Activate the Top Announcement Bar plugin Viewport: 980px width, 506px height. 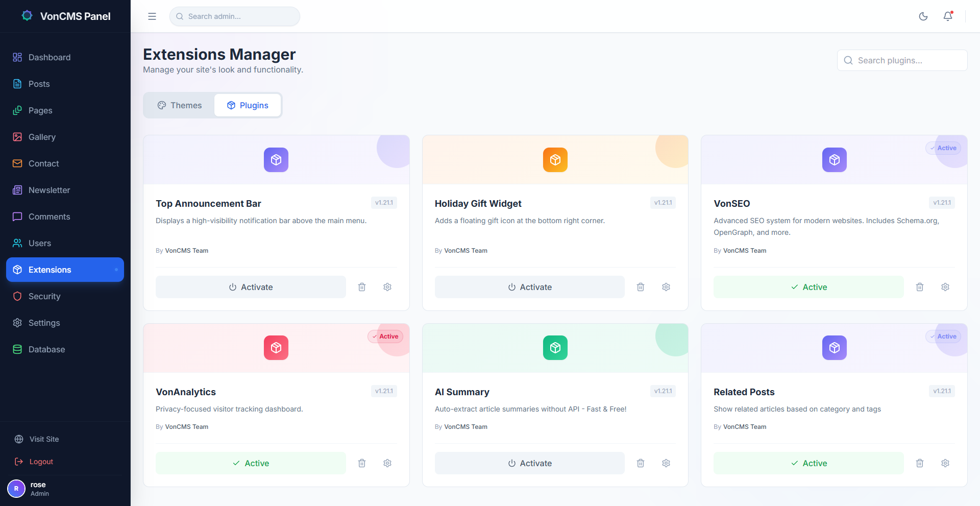coord(250,286)
